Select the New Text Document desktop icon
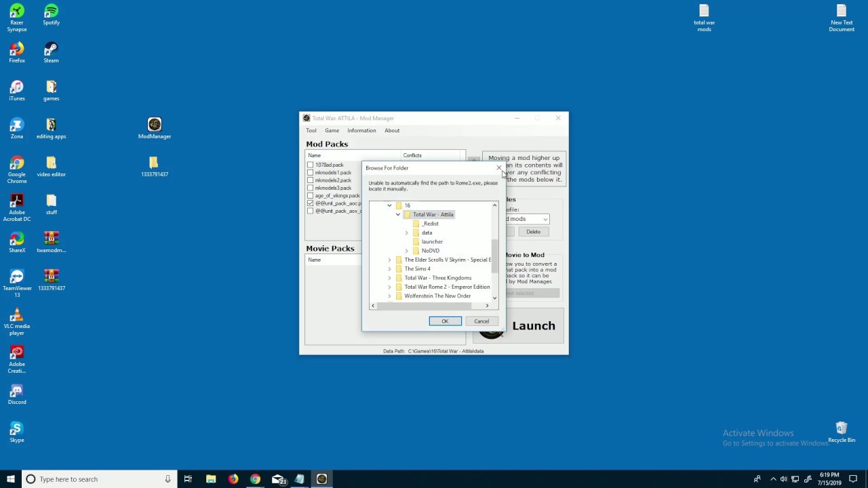868x488 pixels. coord(842,18)
